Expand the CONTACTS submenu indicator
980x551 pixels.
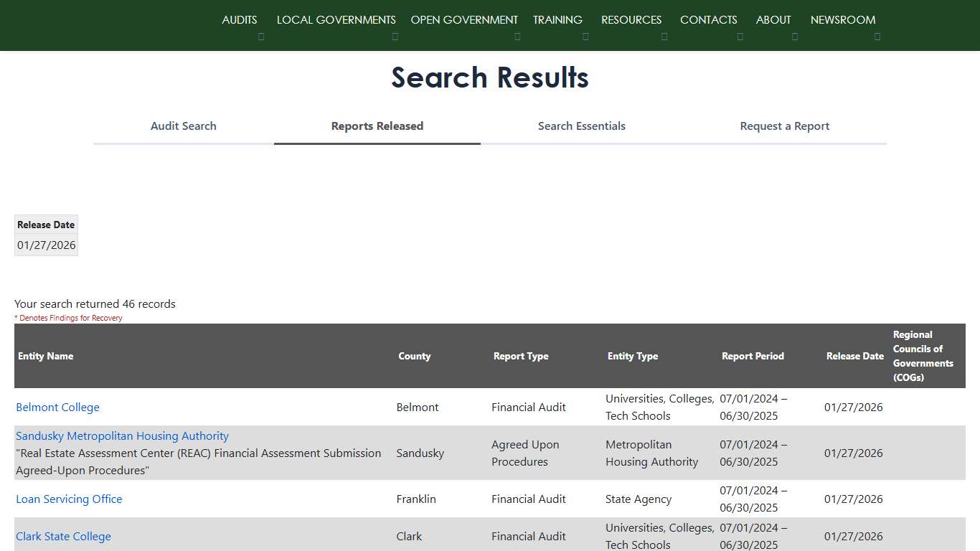[x=740, y=36]
